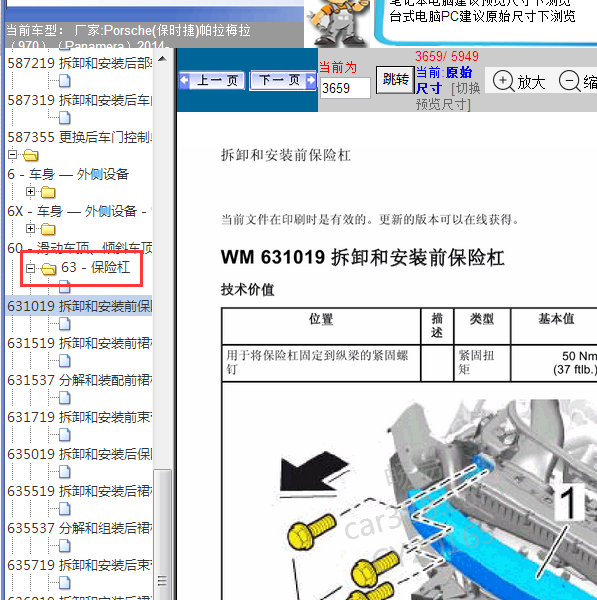Click table header 类型
Image resolution: width=597 pixels, height=600 pixels.
(x=482, y=319)
